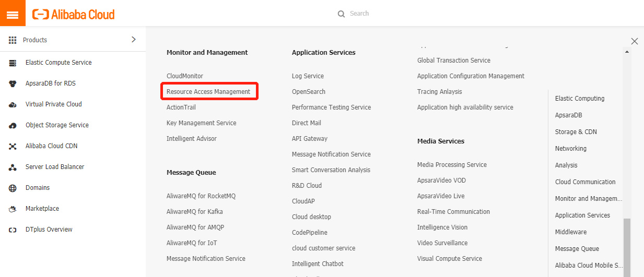
Task: Expand the Products menu chevron
Action: click(133, 40)
